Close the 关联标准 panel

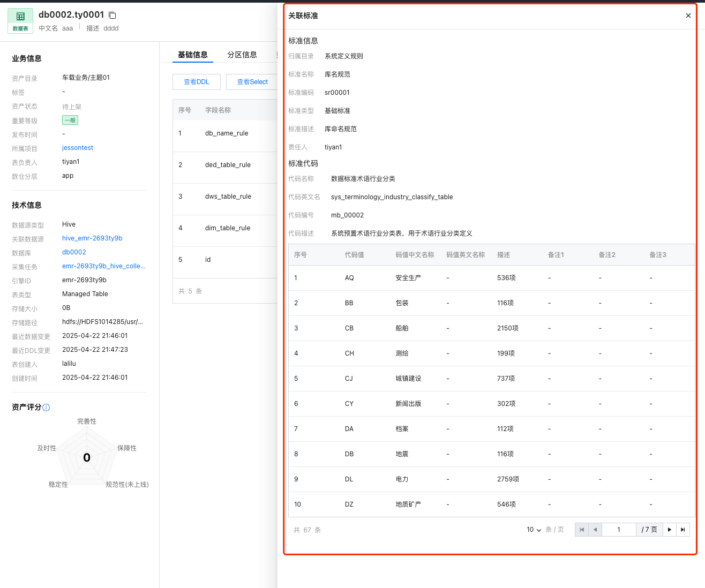[688, 16]
